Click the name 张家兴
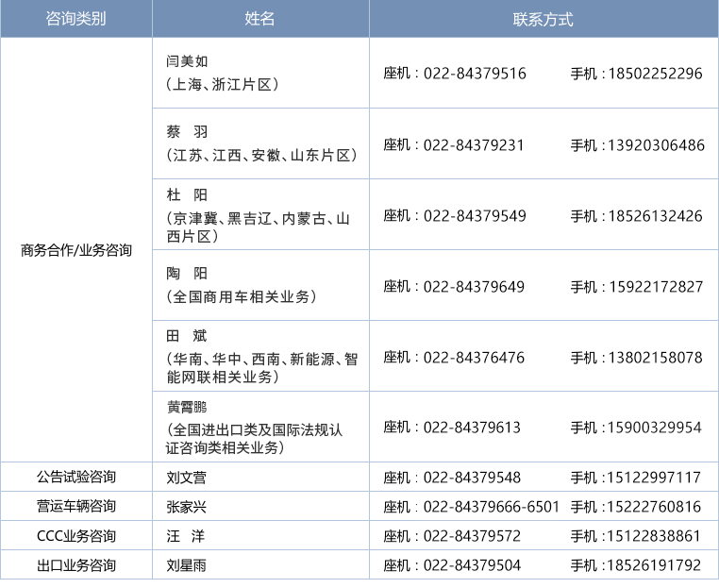 187,507
